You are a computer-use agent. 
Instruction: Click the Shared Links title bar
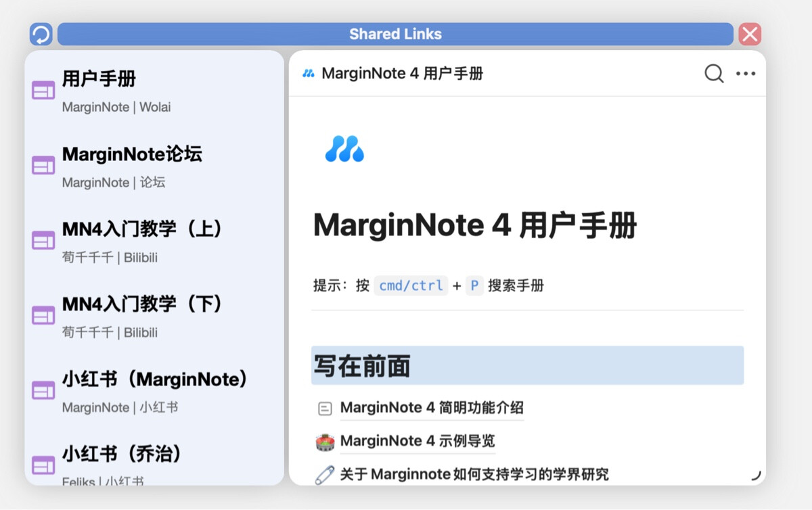click(x=395, y=34)
